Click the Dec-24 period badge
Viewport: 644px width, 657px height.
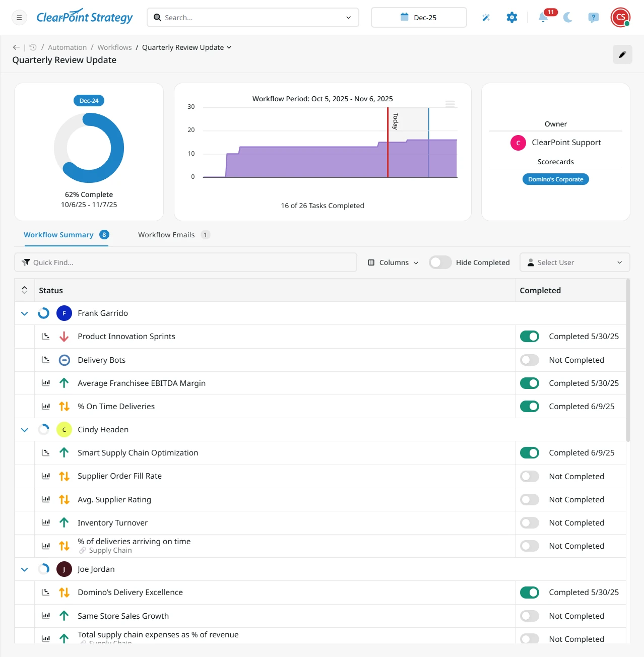click(89, 101)
